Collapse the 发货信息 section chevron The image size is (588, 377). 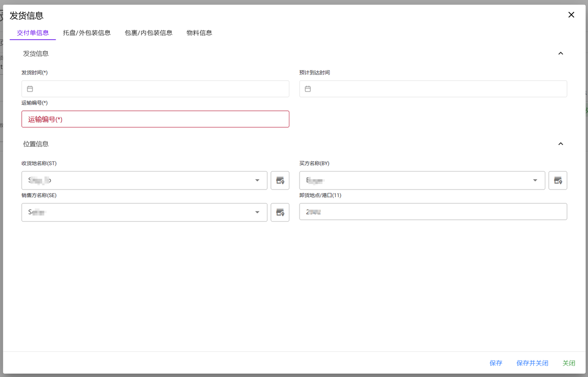click(560, 53)
